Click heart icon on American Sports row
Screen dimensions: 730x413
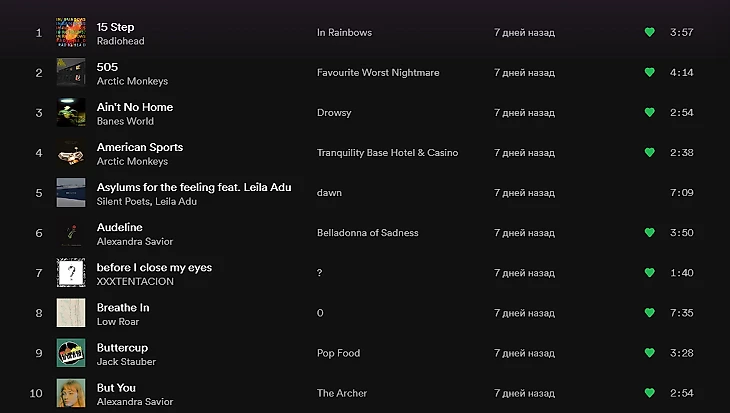[649, 152]
